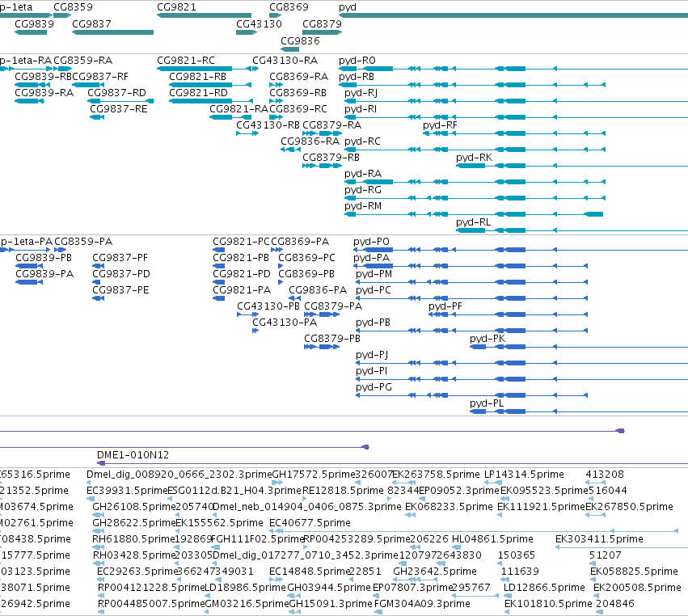Click EST label LD12866.5prime
Screen dimensions: 688x616
tap(545, 588)
